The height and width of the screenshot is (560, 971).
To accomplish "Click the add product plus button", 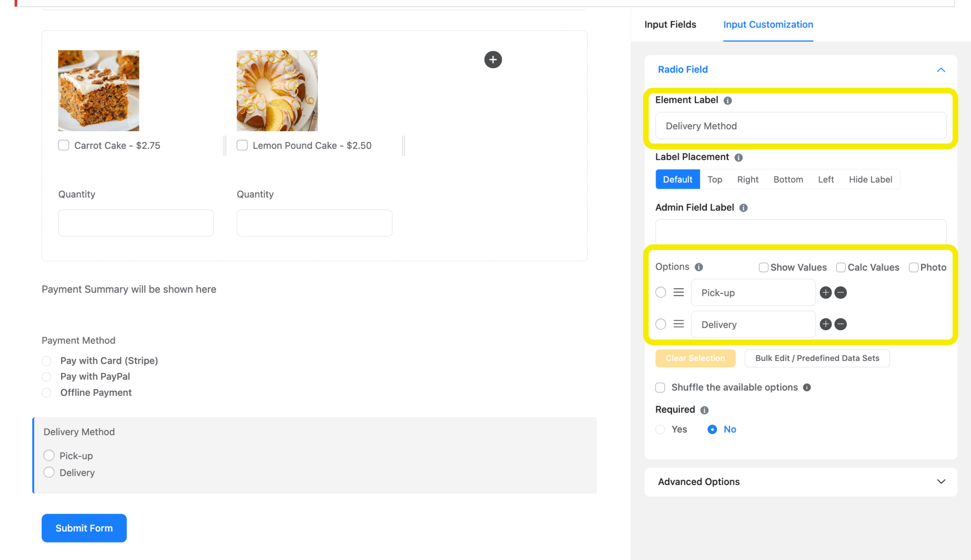I will (493, 60).
